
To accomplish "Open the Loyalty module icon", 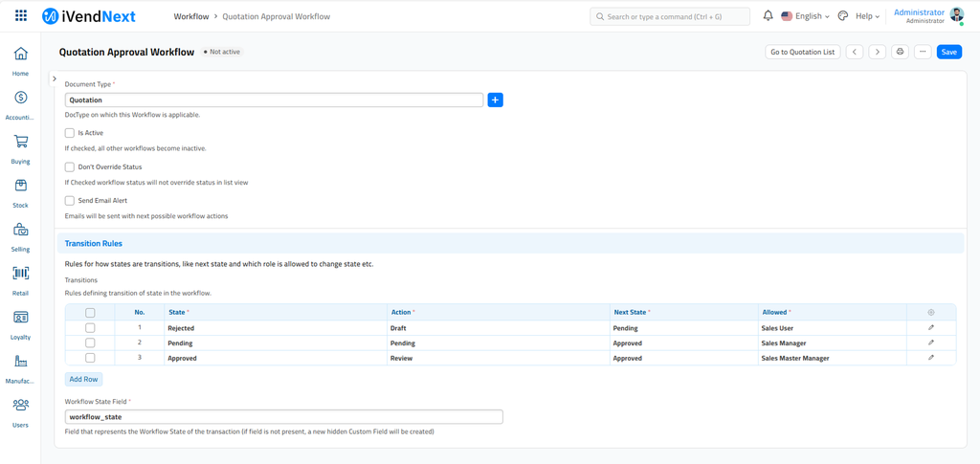I will [x=20, y=318].
